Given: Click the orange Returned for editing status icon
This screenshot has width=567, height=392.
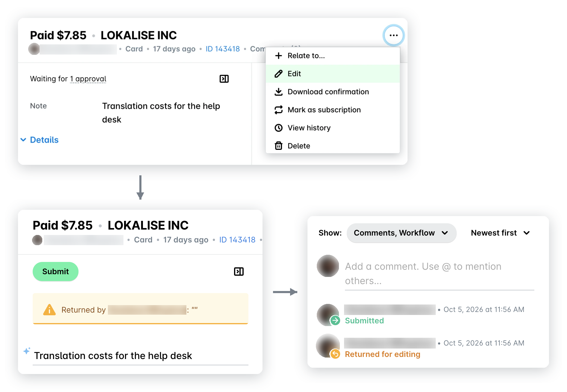Looking at the screenshot, I should [x=335, y=354].
